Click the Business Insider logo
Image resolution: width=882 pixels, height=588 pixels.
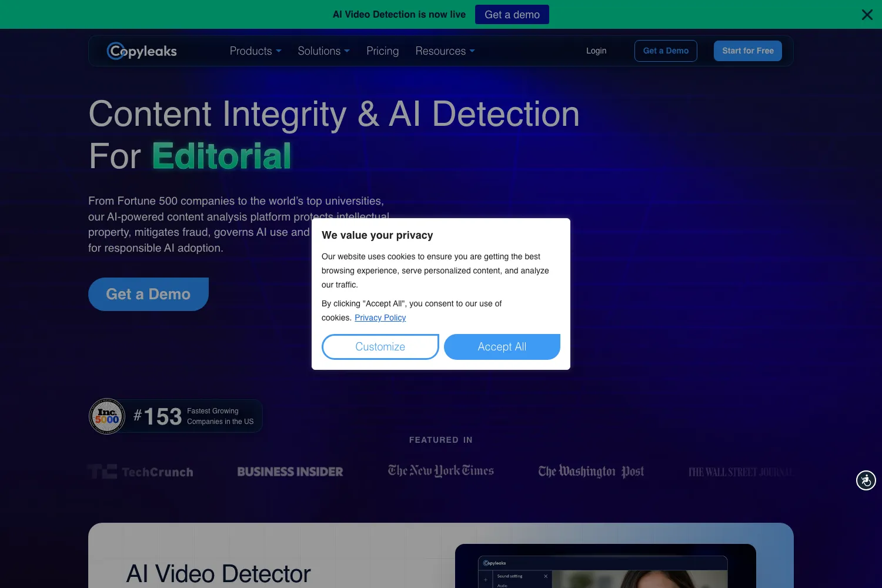point(290,472)
